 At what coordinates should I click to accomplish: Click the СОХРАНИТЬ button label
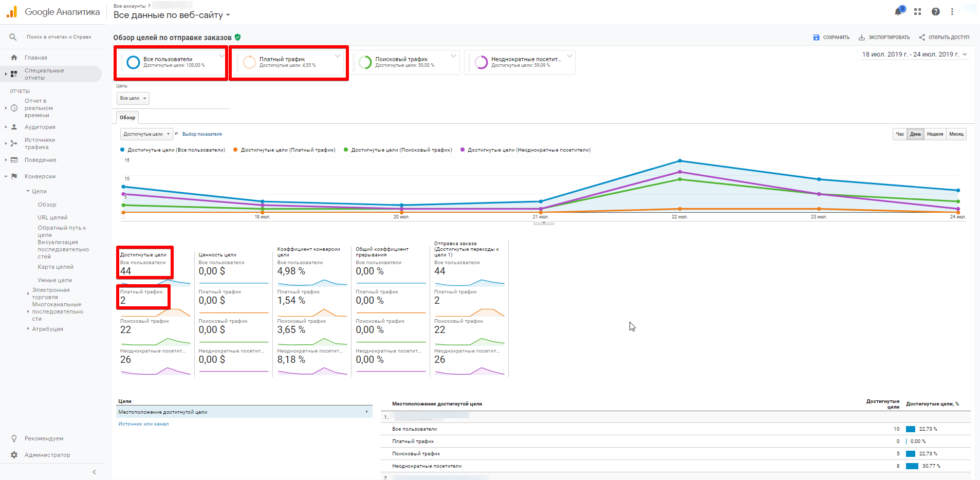(x=836, y=38)
